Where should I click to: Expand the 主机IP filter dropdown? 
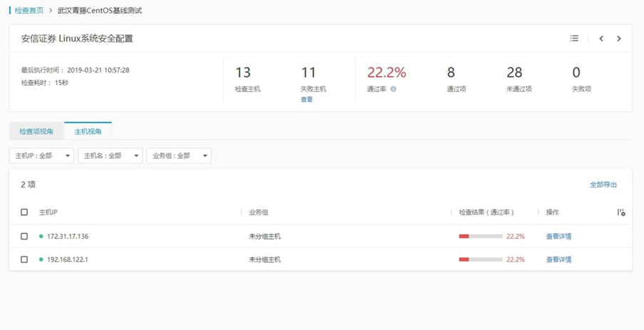pyautogui.click(x=41, y=155)
